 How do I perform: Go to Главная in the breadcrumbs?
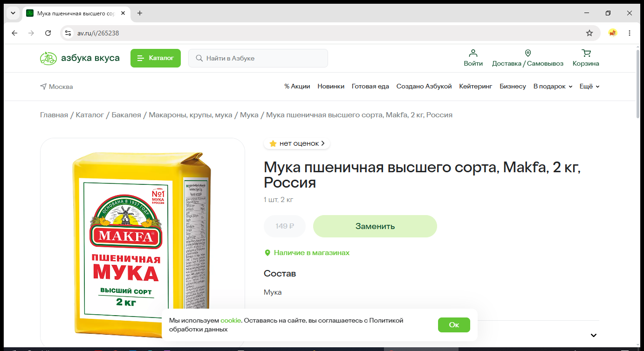[x=54, y=115]
